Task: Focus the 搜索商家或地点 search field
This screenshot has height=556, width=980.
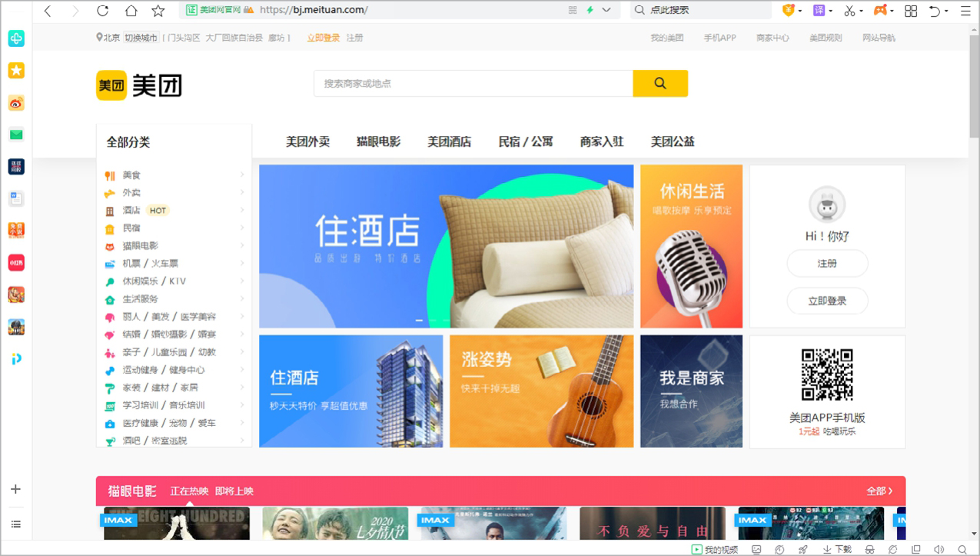Action: (x=473, y=83)
